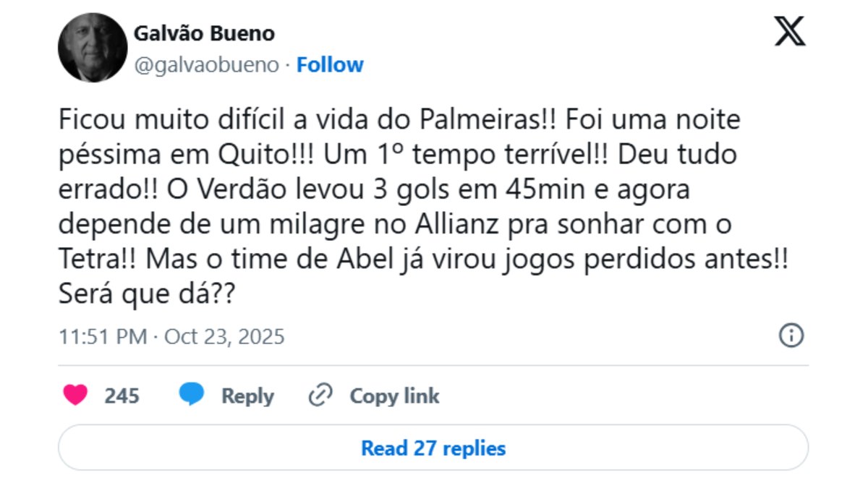Toggle following by clicking Follow
Image resolution: width=868 pixels, height=488 pixels.
click(x=330, y=64)
